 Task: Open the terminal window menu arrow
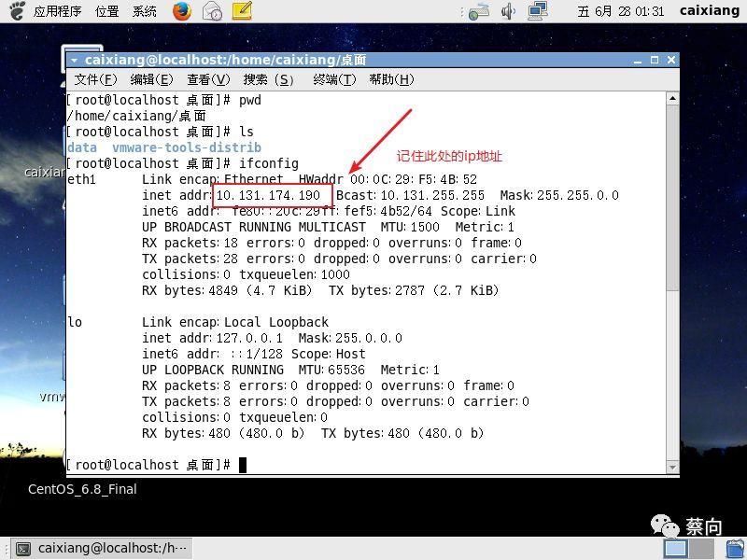74,61
